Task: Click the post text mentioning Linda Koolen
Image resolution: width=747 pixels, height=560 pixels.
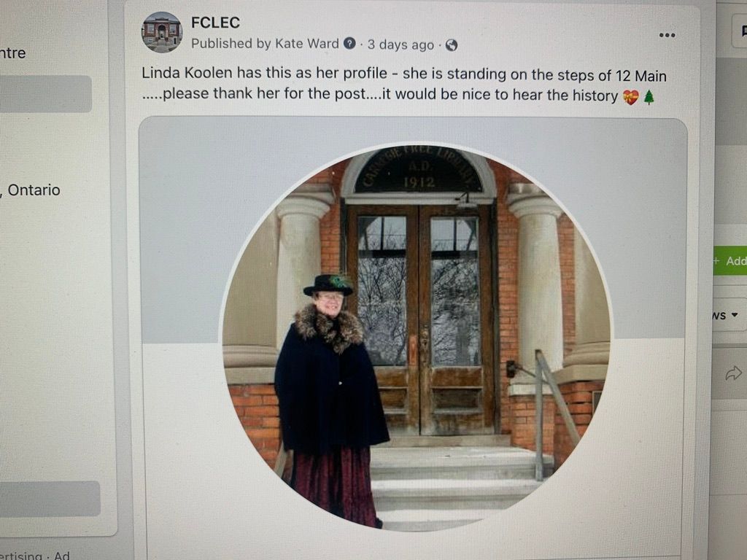Action: 404,85
